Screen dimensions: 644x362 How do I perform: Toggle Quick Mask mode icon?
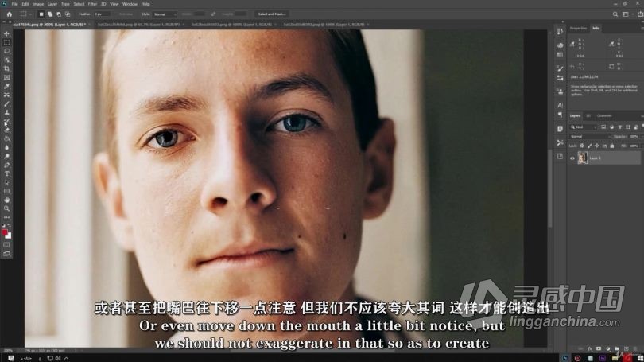coord(6,245)
